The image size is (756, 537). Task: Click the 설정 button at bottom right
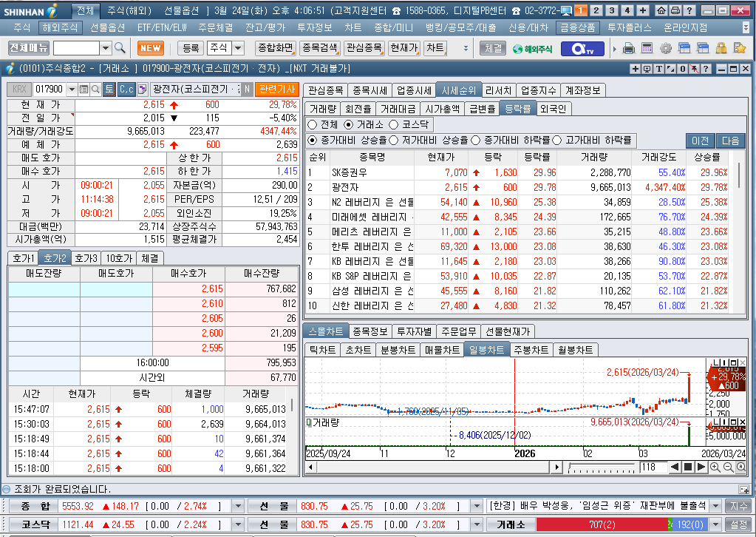pos(738,524)
